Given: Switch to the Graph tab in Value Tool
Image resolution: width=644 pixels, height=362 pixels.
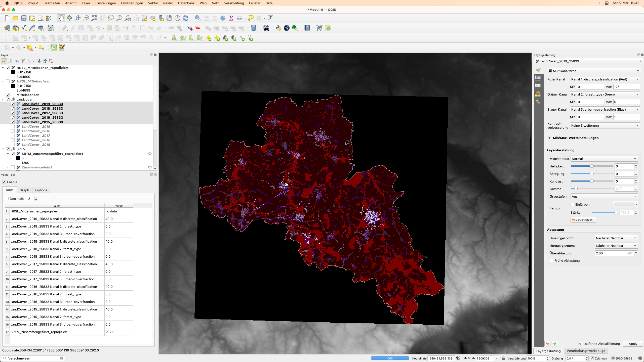Looking at the screenshot, I should click(24, 190).
